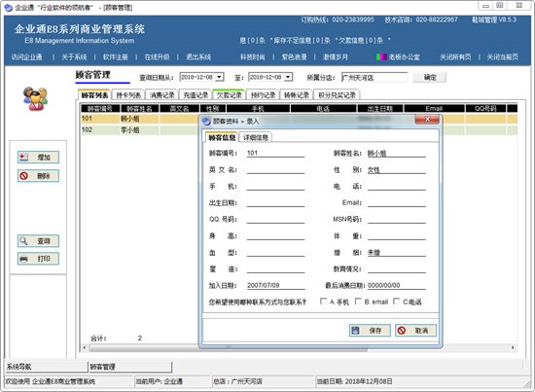
Task: Click the 英文名 input field
Action: pos(275,169)
